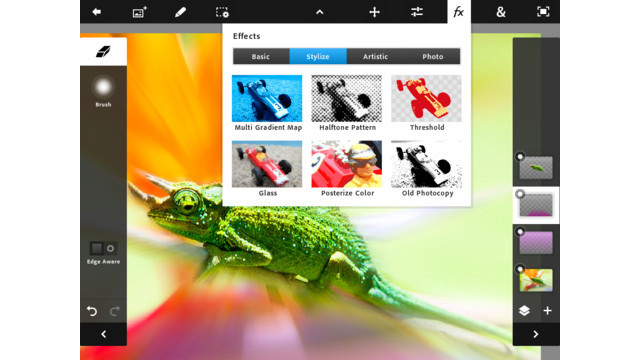Select the eraser tool icon
The image size is (640, 360).
103,51
